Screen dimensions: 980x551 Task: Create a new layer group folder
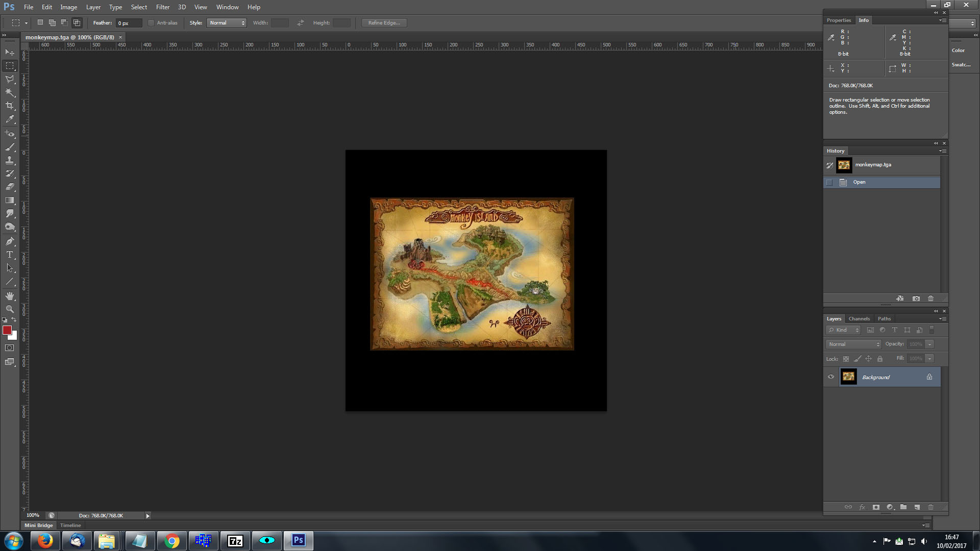click(x=903, y=507)
